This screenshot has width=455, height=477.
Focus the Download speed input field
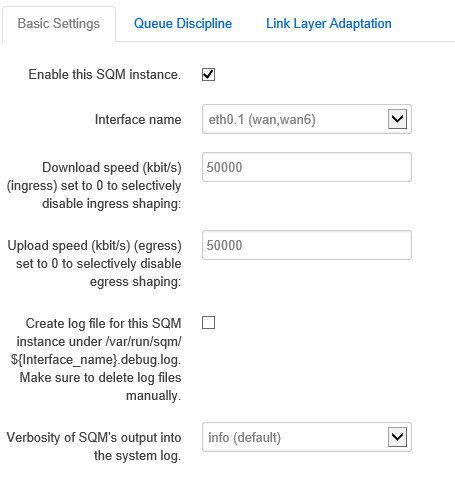(307, 167)
